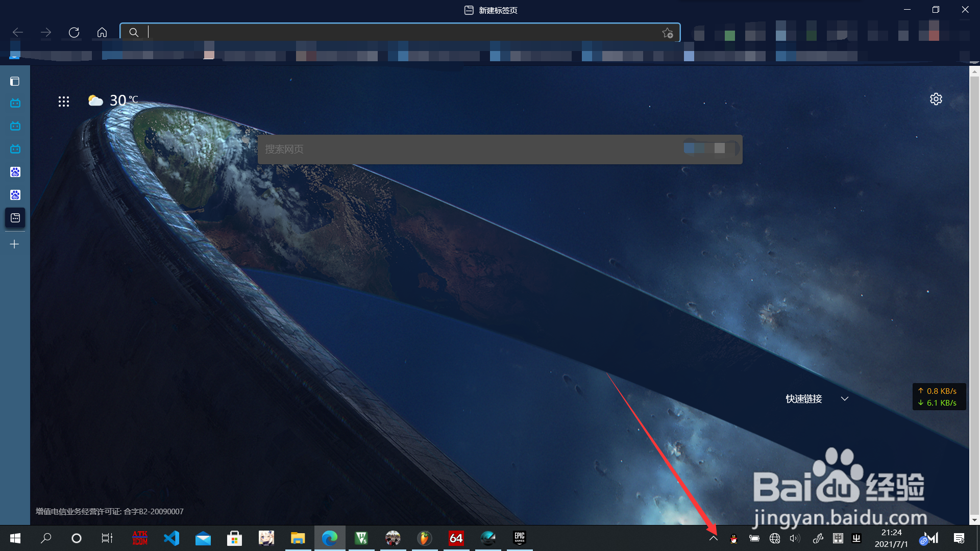Image resolution: width=980 pixels, height=551 pixels.
Task: Add a new tab with plus icon
Action: (15, 244)
